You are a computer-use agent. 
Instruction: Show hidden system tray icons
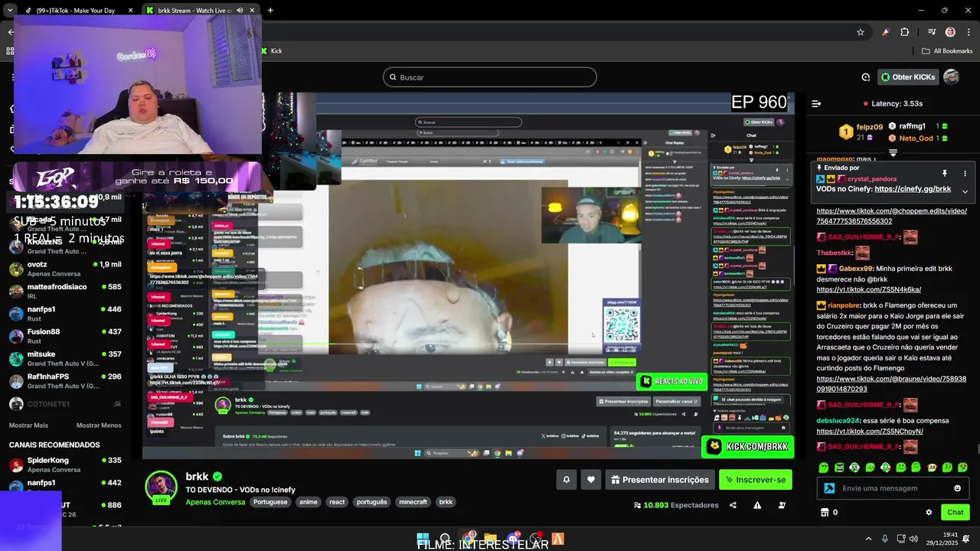[868, 539]
